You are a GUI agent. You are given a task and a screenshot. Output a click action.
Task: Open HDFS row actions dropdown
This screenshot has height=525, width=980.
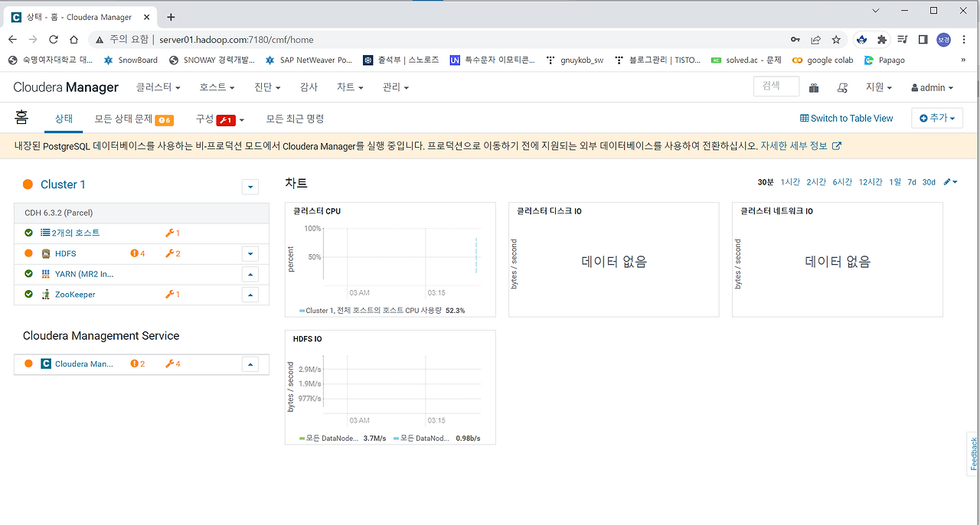click(250, 253)
